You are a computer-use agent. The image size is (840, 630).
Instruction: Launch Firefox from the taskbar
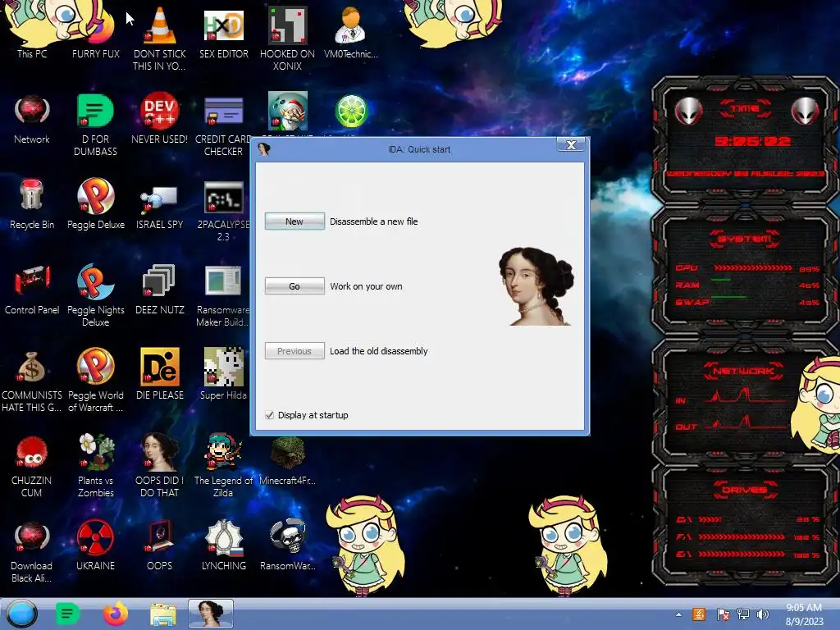point(116,614)
